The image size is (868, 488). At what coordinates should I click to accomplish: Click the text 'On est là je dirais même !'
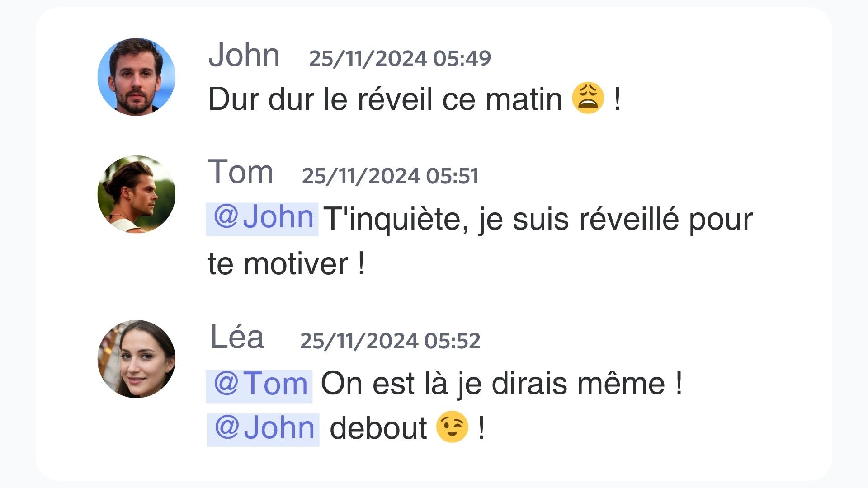click(x=501, y=384)
